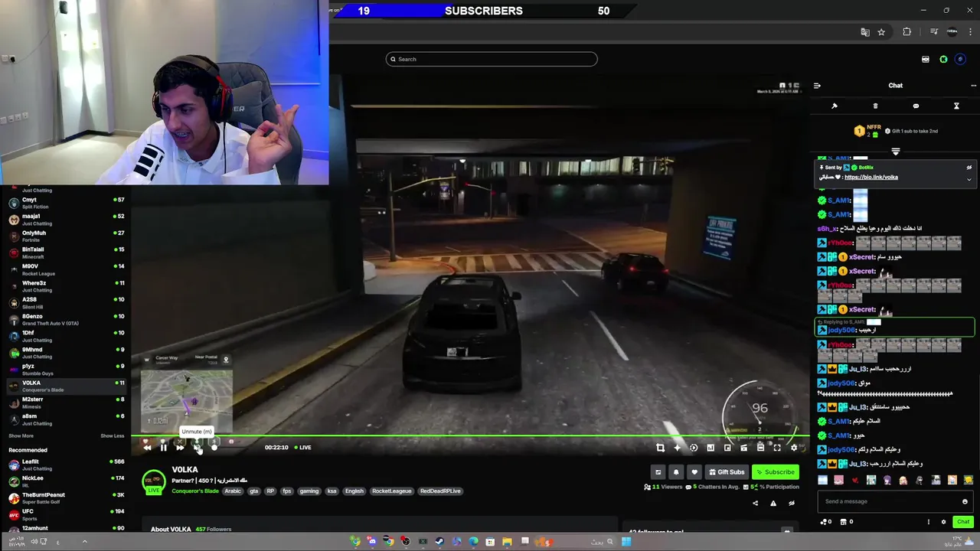Toggle follow heart for VOLKA
This screenshot has height=551, width=980.
pyautogui.click(x=694, y=472)
